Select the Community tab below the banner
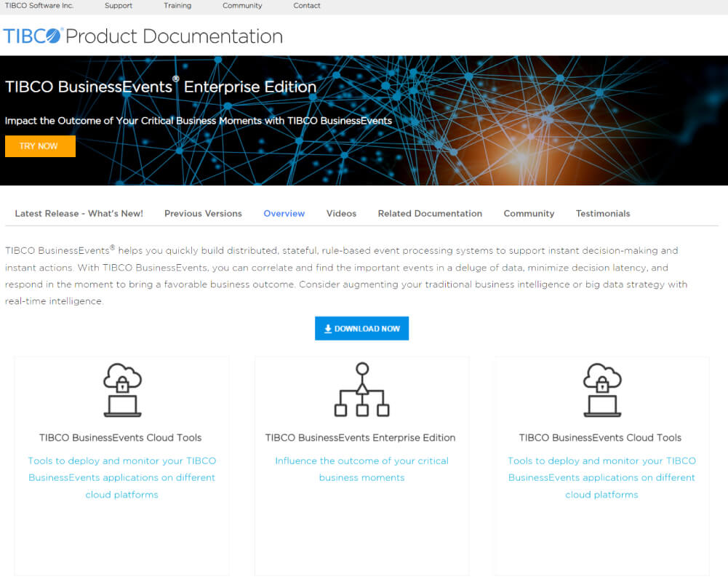 529,214
